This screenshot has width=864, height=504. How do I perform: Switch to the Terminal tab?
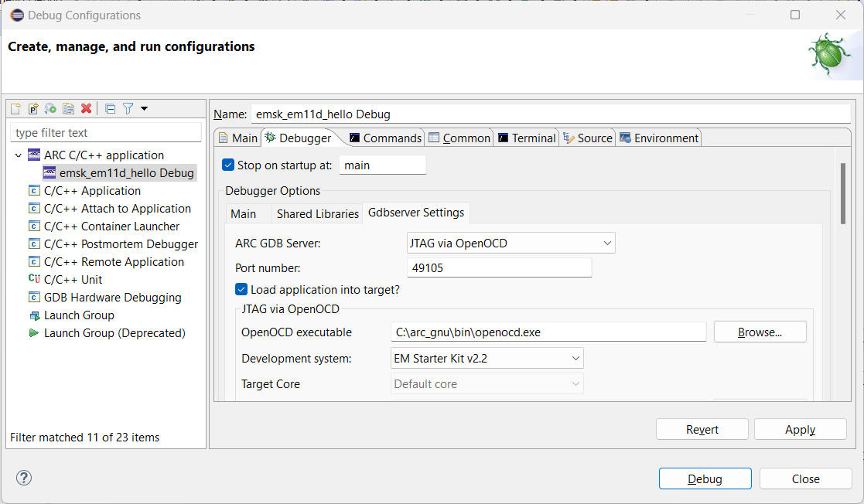pyautogui.click(x=528, y=138)
